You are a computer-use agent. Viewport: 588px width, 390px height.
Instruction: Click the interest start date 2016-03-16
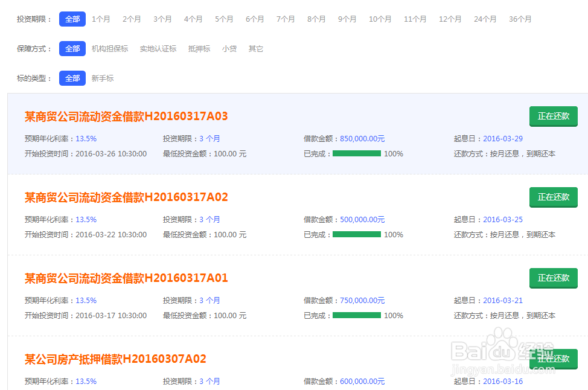503,382
